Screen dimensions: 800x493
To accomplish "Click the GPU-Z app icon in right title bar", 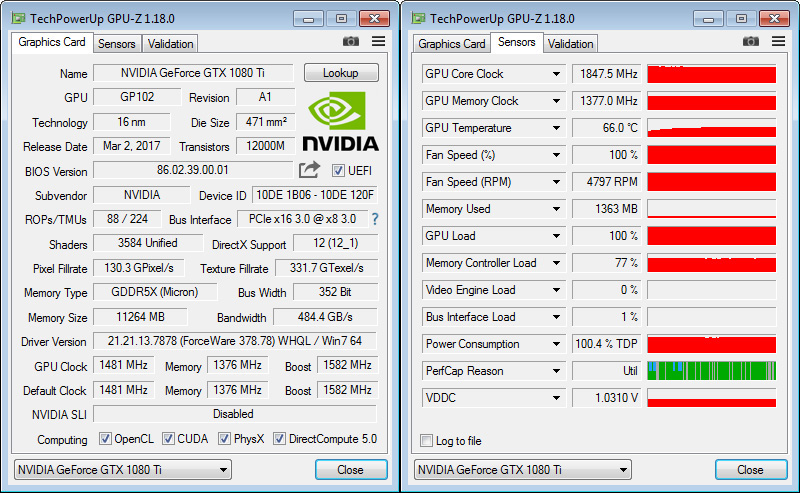I will point(418,19).
